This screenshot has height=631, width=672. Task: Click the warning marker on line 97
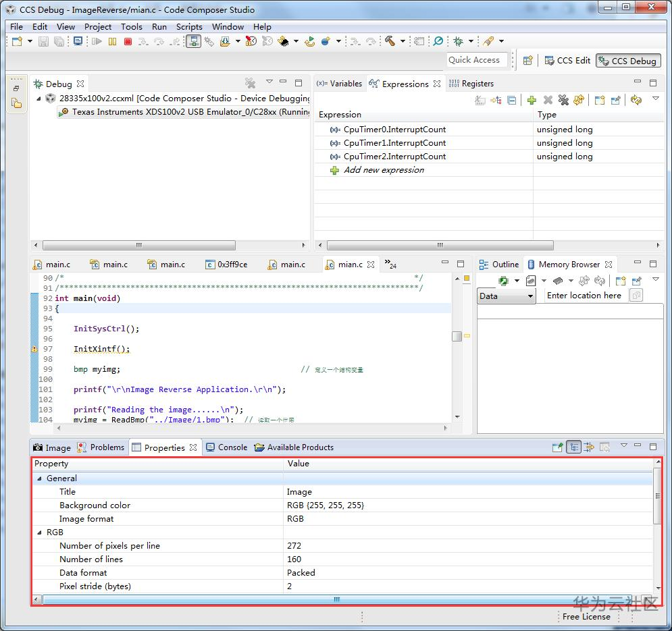[34, 349]
